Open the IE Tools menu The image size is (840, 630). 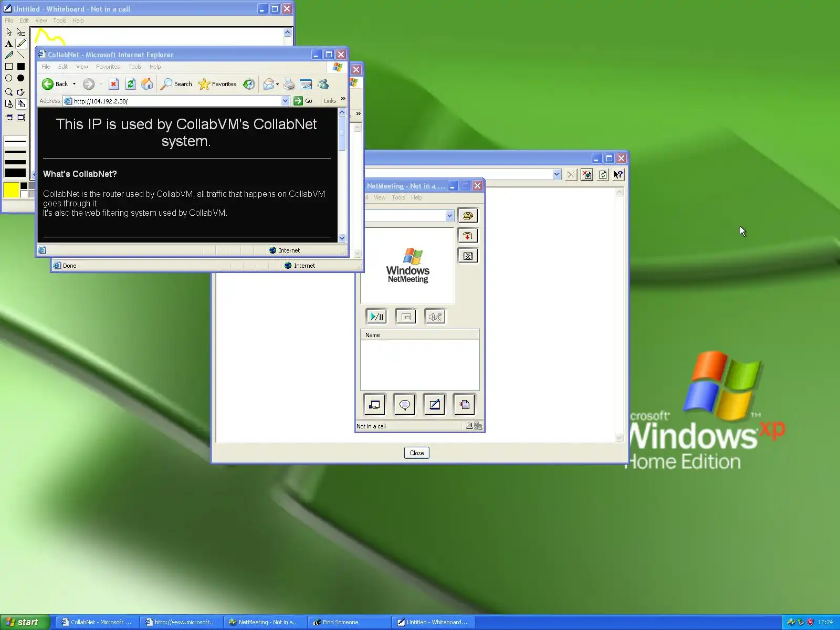point(135,67)
